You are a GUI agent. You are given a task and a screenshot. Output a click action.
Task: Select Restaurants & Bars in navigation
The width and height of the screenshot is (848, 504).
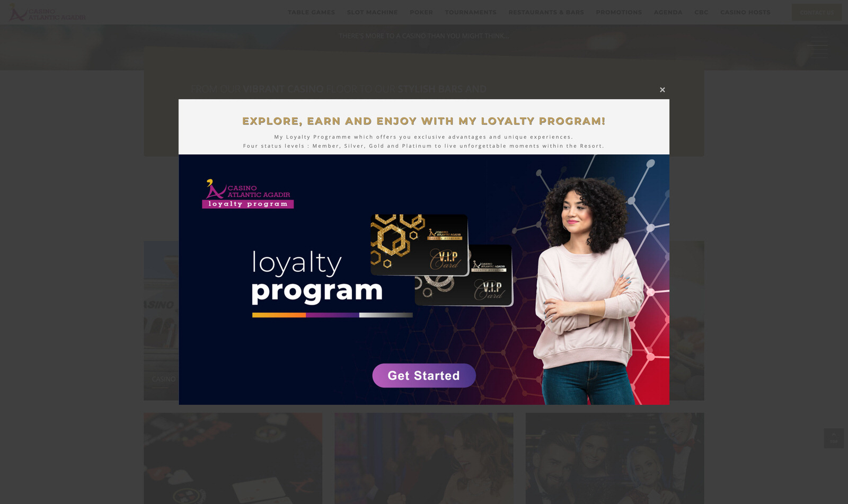coord(546,12)
